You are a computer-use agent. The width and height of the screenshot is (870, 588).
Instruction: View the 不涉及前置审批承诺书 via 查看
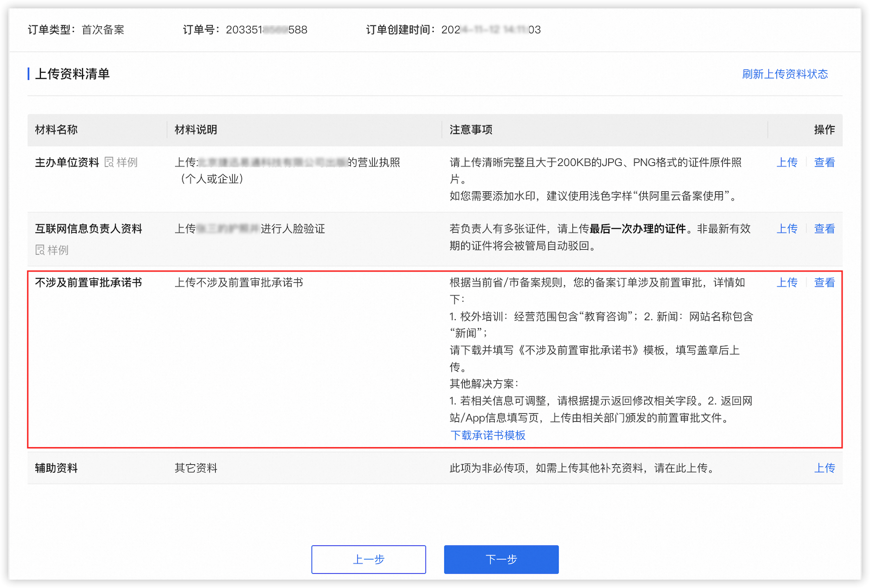[824, 282]
